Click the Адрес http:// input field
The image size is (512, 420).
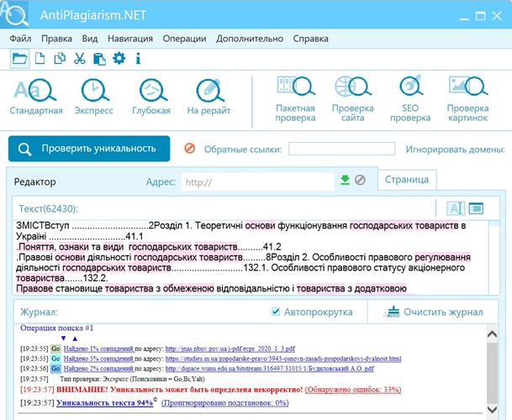(x=257, y=181)
